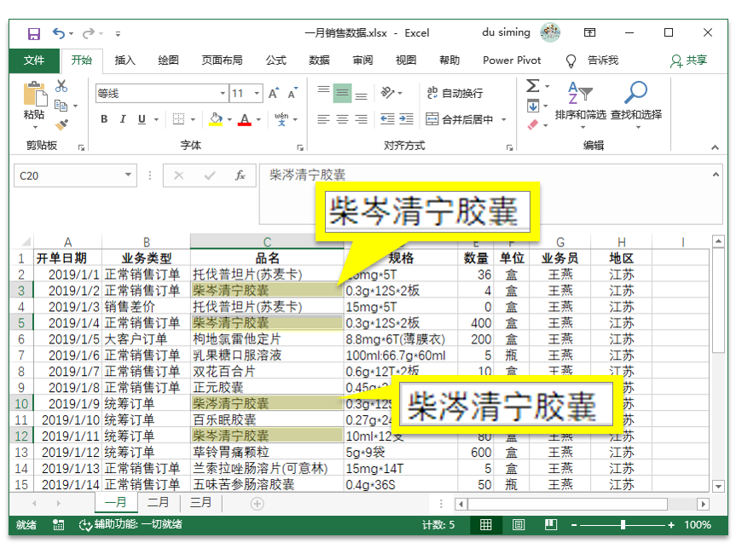Undo the last action
736x560 pixels.
click(x=59, y=33)
